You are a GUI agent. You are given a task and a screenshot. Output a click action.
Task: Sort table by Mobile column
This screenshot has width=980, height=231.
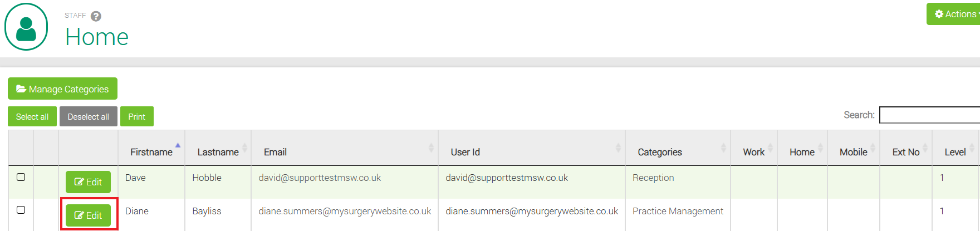[x=853, y=152]
